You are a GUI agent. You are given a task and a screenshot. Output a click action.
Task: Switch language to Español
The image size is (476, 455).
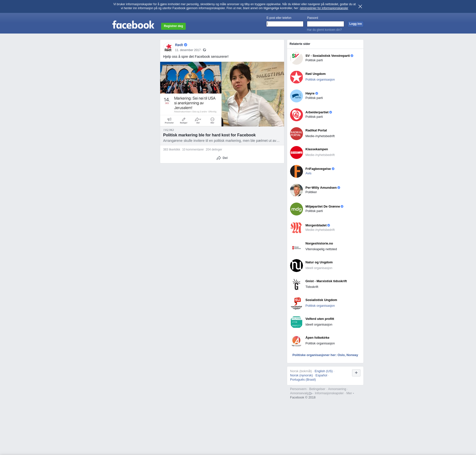(321, 375)
